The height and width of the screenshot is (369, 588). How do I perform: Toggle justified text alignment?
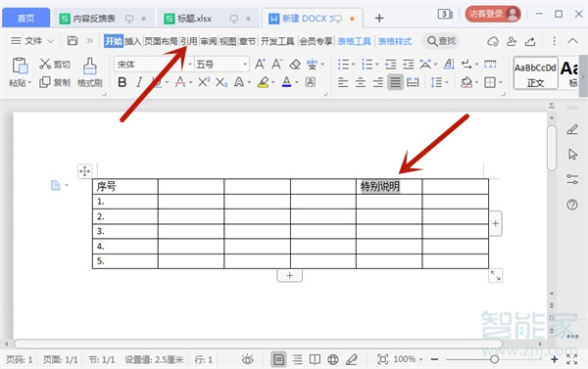tap(395, 82)
